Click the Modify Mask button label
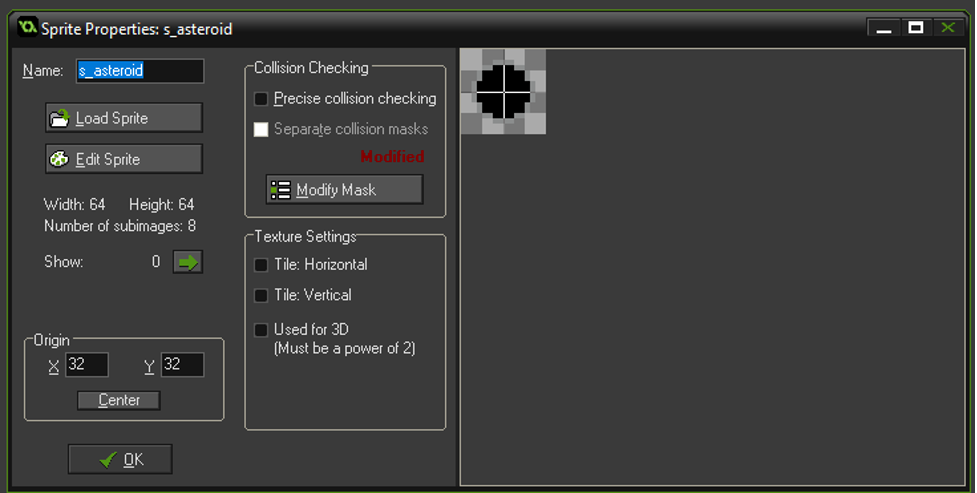Image resolution: width=977 pixels, height=493 pixels. click(x=336, y=190)
